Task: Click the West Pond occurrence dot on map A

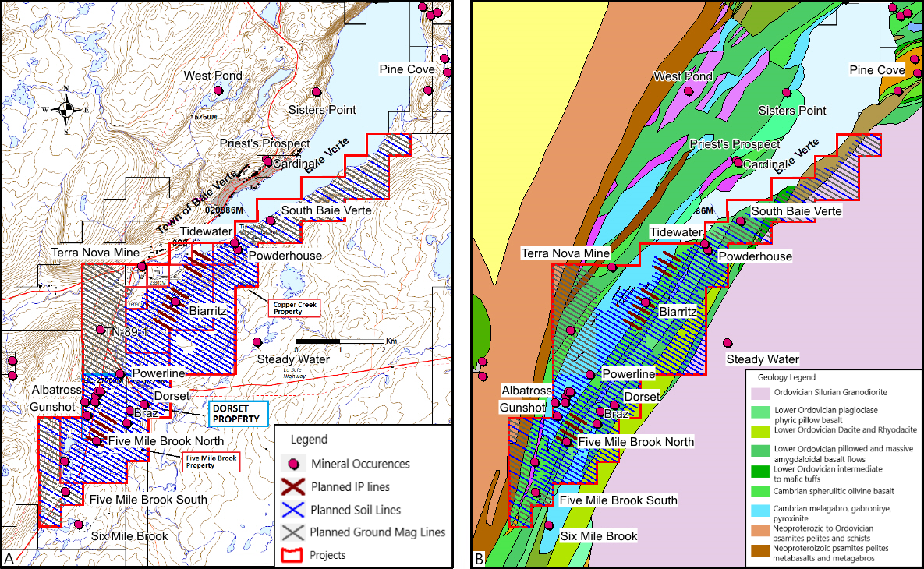Action: (x=218, y=90)
